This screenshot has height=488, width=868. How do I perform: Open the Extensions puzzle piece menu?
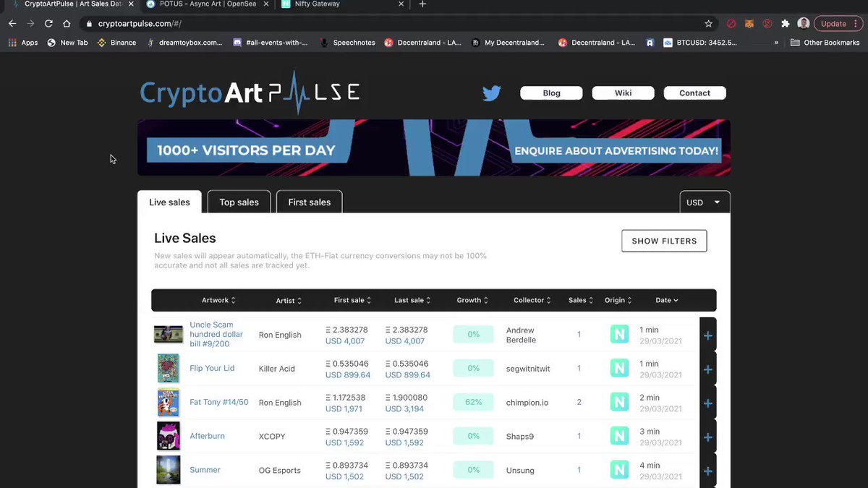pyautogui.click(x=786, y=23)
